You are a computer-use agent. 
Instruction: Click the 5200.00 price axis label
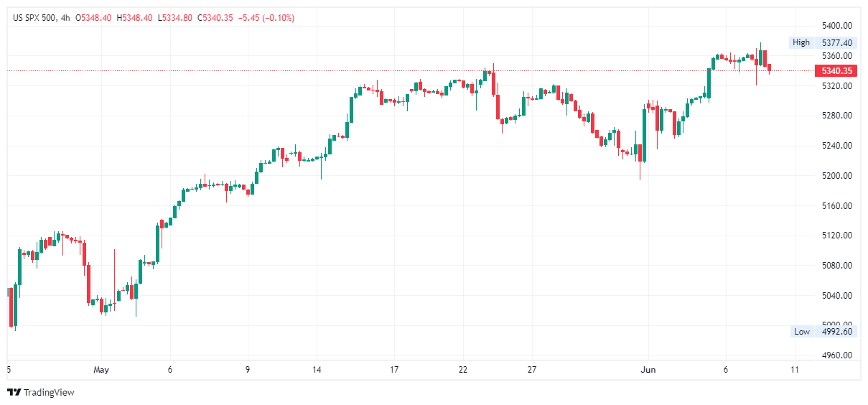coord(837,176)
